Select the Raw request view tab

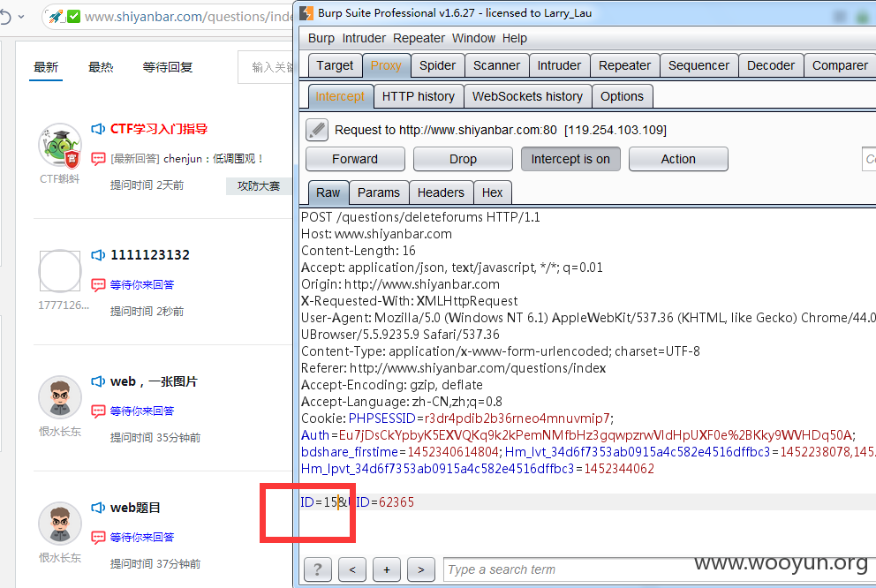[328, 192]
